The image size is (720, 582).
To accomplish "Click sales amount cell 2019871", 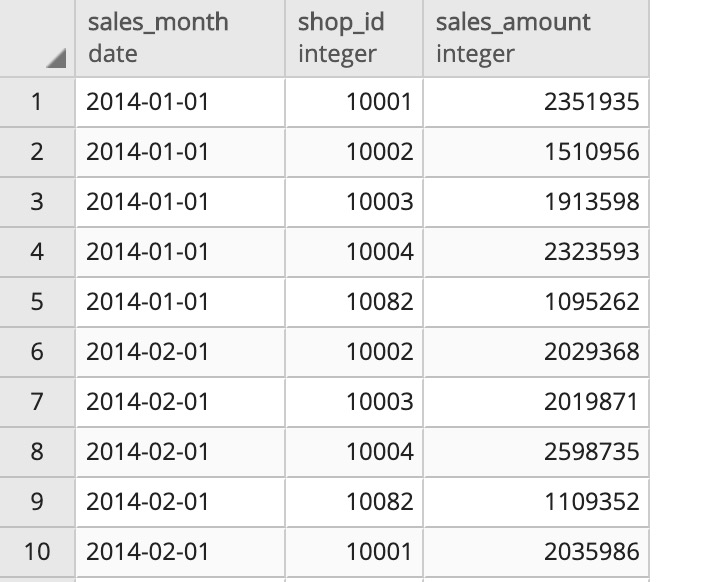I will (x=536, y=402).
